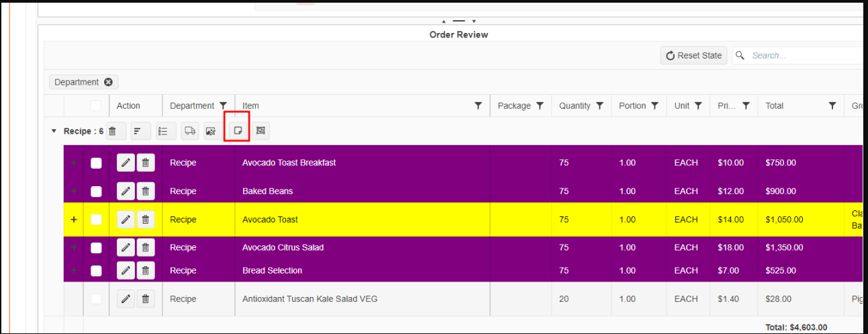Click the sort icon in Recipe group row
The height and width of the screenshot is (334, 868).
pos(138,132)
